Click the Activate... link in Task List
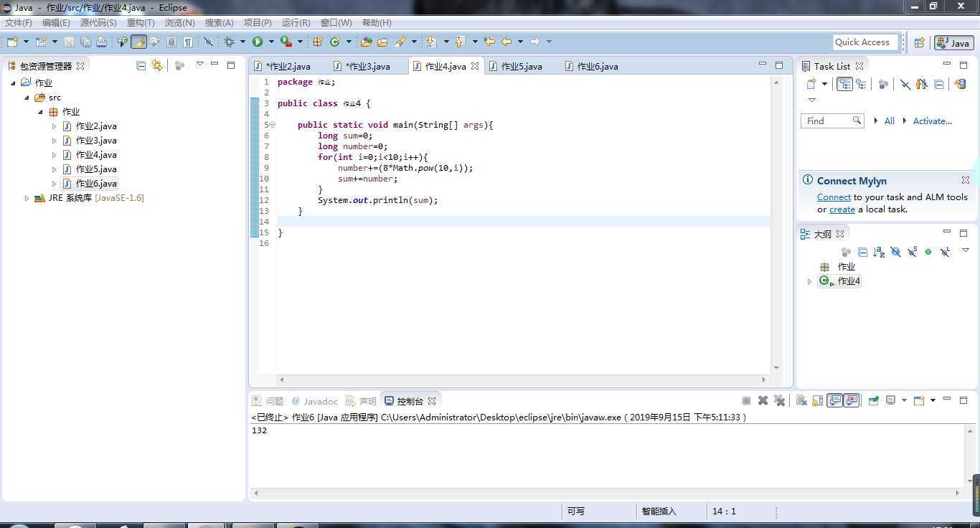Screen dimensions: 980x528 pyautogui.click(x=932, y=121)
